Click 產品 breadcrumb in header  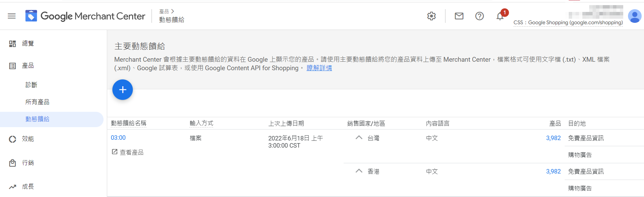[x=164, y=11]
